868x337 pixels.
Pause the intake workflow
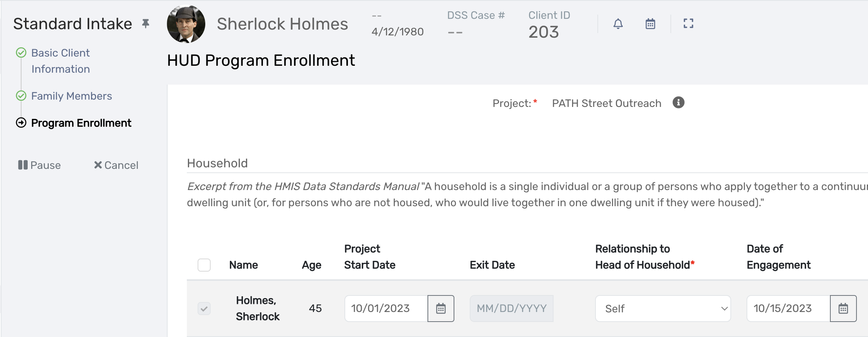[x=40, y=165]
